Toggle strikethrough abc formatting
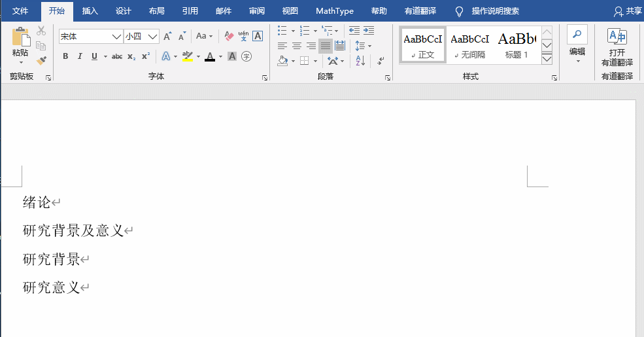The width and height of the screenshot is (644, 337). (x=117, y=56)
